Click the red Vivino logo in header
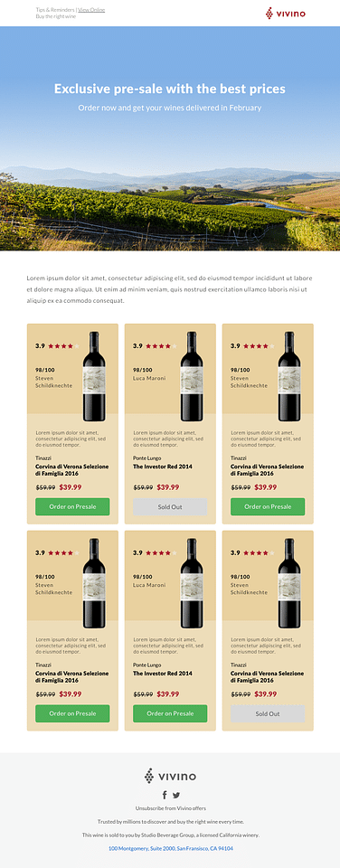Image resolution: width=340 pixels, height=868 pixels. 285,14
